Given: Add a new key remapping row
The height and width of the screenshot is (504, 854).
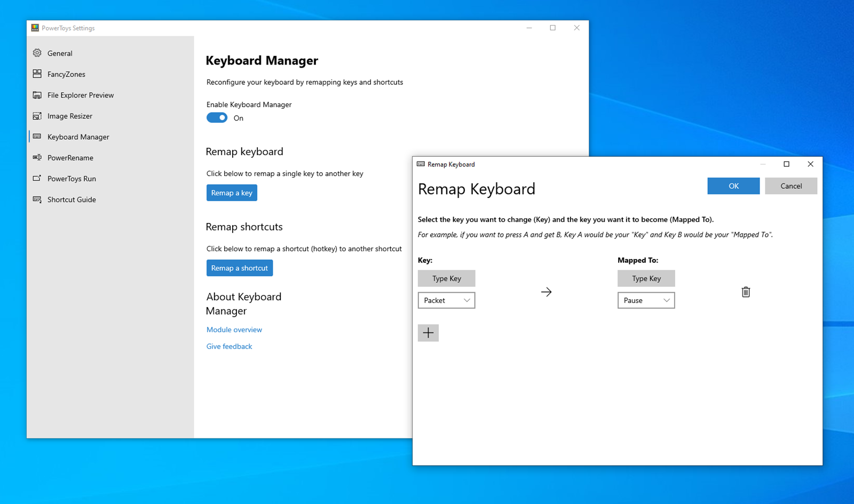Looking at the screenshot, I should coord(428,333).
